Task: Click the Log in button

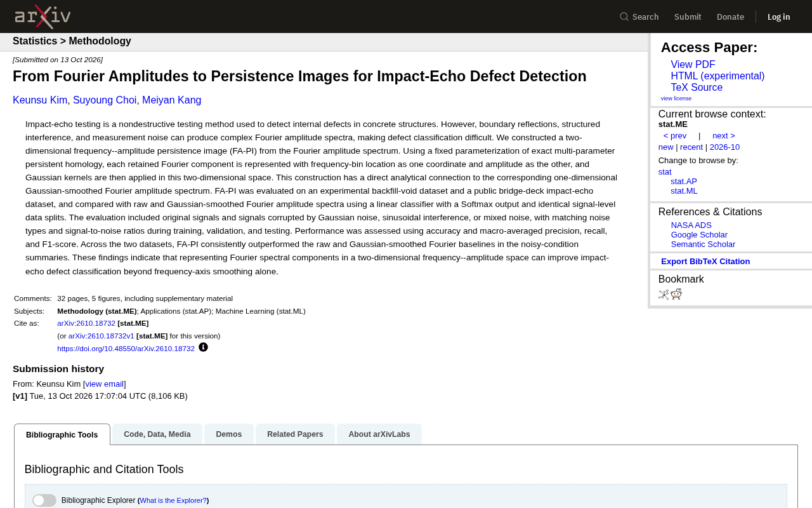Action: click(779, 17)
